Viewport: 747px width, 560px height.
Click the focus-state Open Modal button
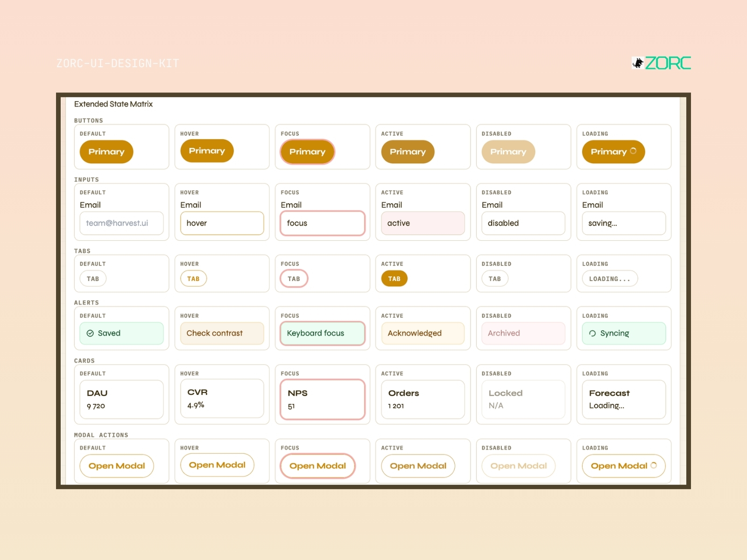(317, 466)
